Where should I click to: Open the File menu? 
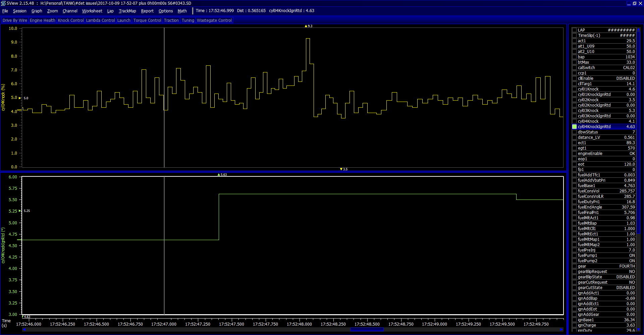5,11
